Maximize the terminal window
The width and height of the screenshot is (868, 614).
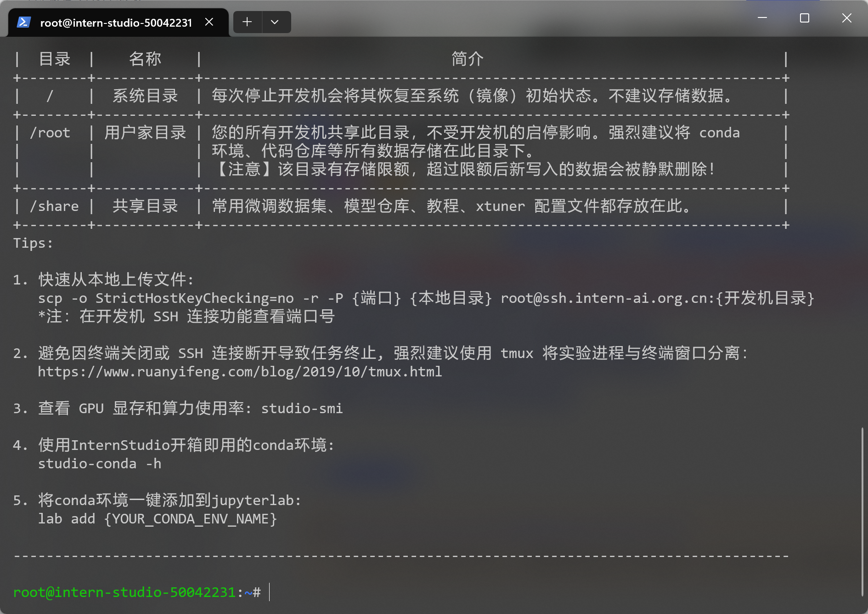(x=805, y=18)
